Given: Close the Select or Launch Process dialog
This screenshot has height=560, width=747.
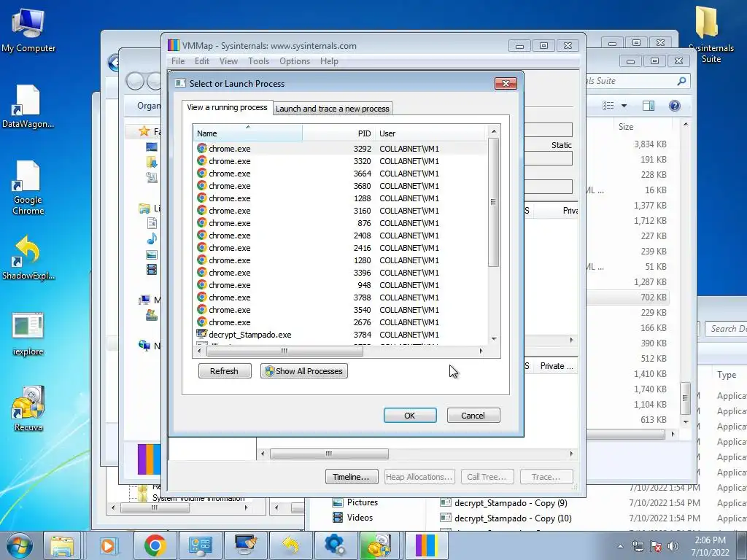Looking at the screenshot, I should pyautogui.click(x=506, y=83).
